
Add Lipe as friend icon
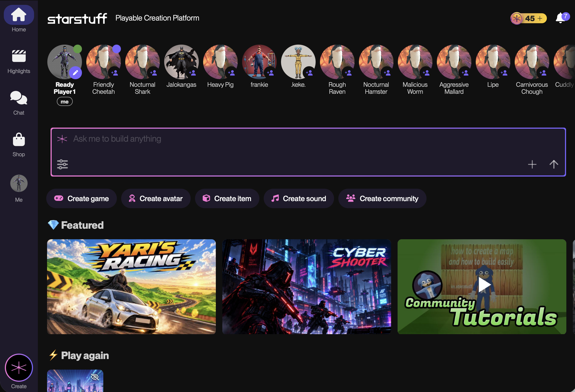tap(504, 73)
